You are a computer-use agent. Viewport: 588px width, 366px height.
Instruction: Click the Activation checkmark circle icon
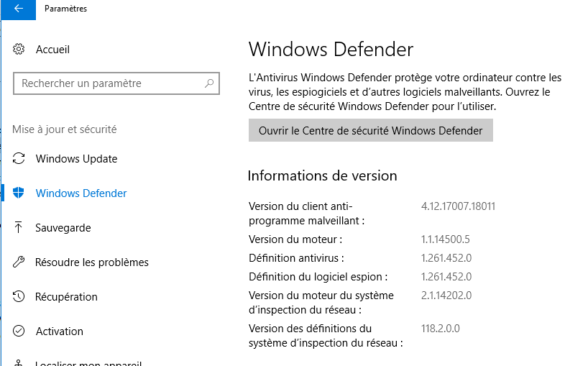pyautogui.click(x=19, y=331)
